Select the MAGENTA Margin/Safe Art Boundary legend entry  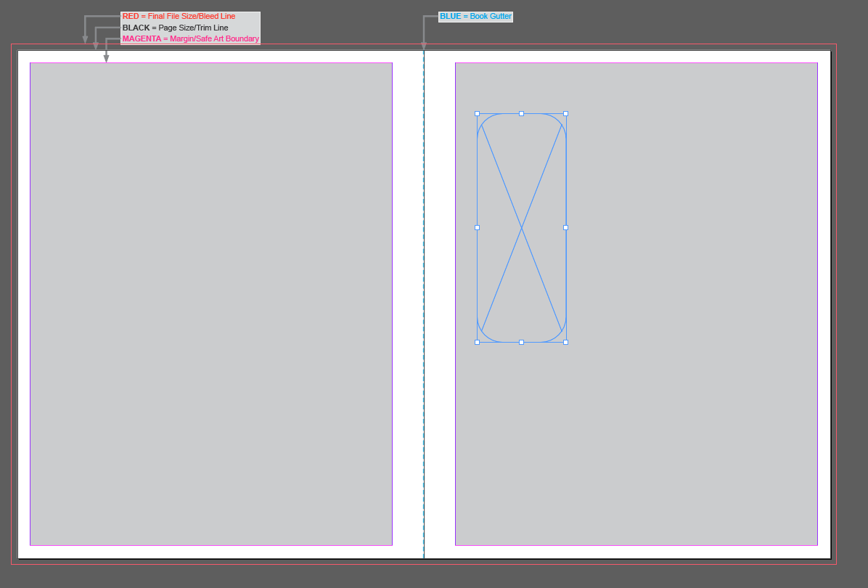pos(190,38)
